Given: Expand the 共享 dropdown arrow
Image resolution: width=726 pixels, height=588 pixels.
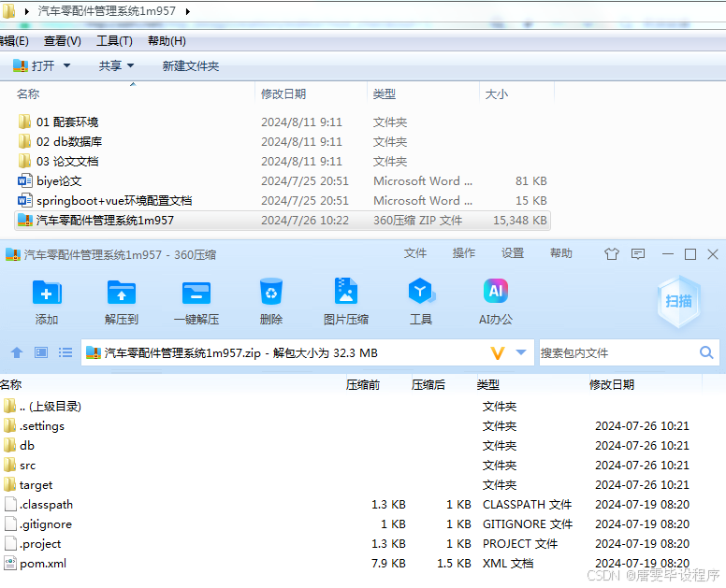Looking at the screenshot, I should pyautogui.click(x=131, y=65).
